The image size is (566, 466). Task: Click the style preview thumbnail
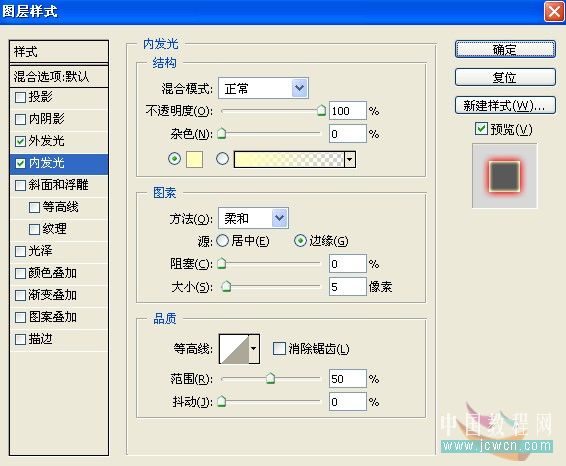(504, 176)
